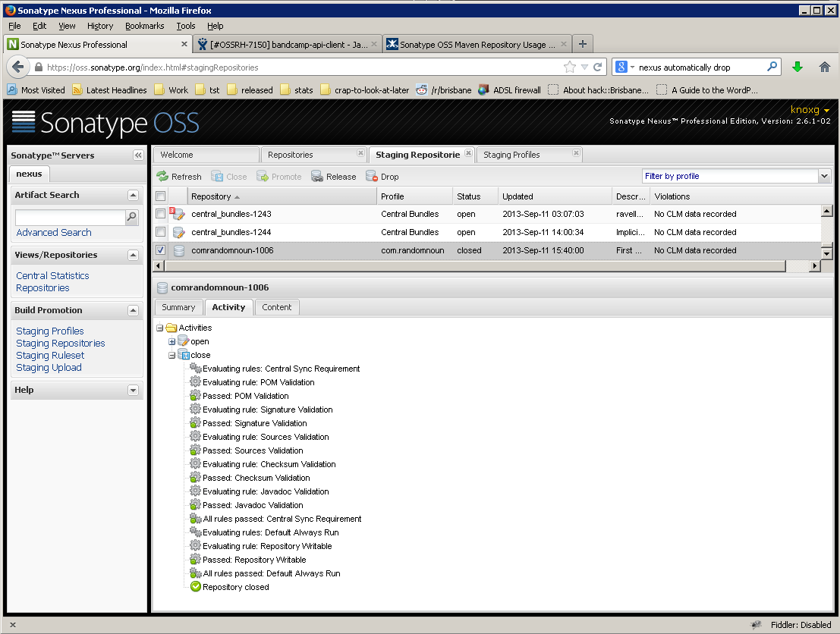Open the Staging Upload link
This screenshot has height=634, width=840.
49,367
